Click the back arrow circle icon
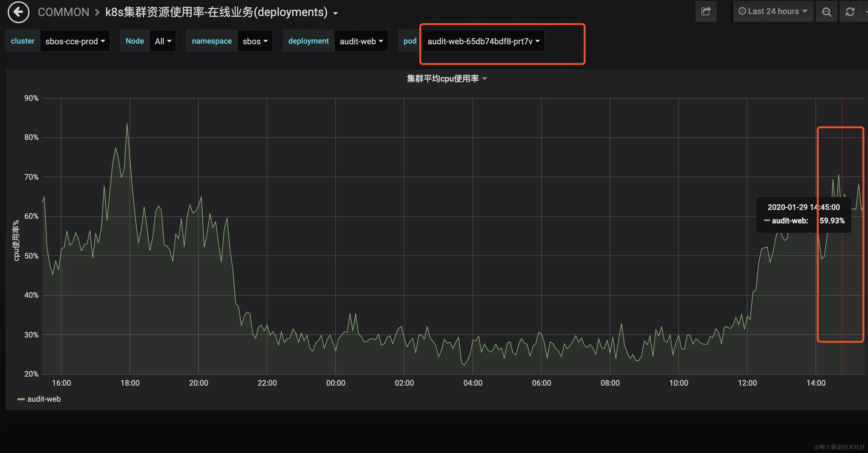 [x=18, y=12]
